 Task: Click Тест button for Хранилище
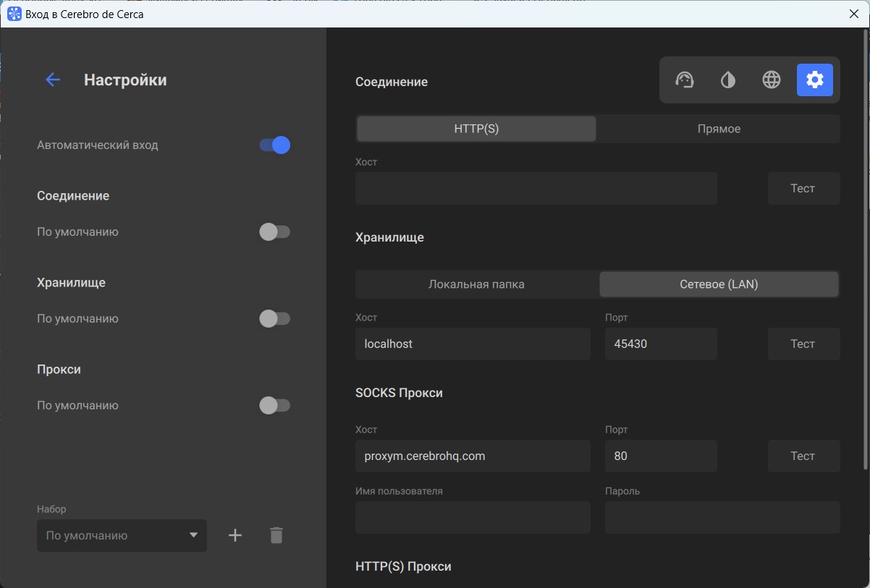pos(803,344)
